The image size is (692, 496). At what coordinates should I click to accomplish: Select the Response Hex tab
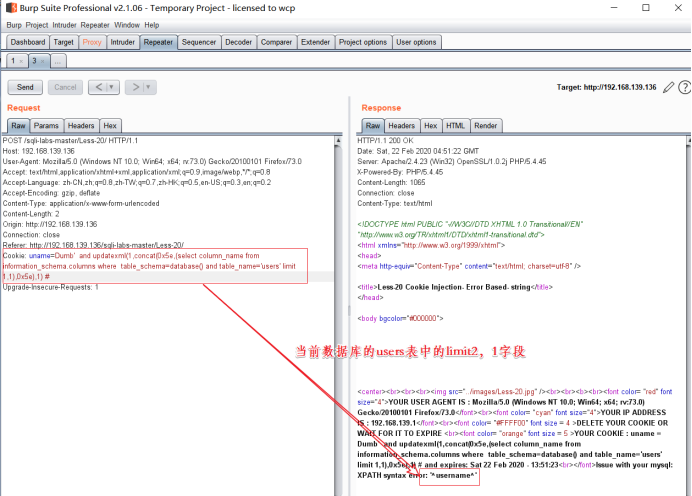coord(430,126)
